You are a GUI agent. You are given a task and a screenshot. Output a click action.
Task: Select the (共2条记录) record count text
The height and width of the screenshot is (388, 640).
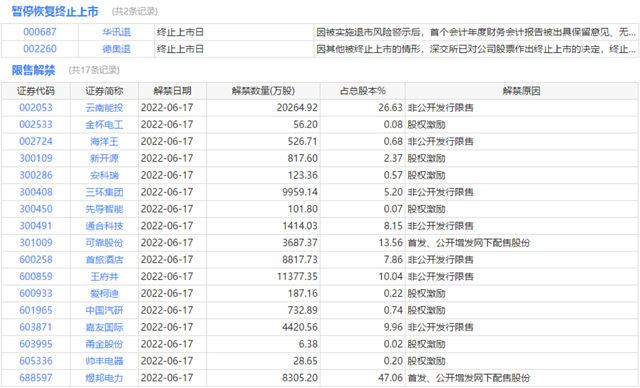[x=135, y=11]
